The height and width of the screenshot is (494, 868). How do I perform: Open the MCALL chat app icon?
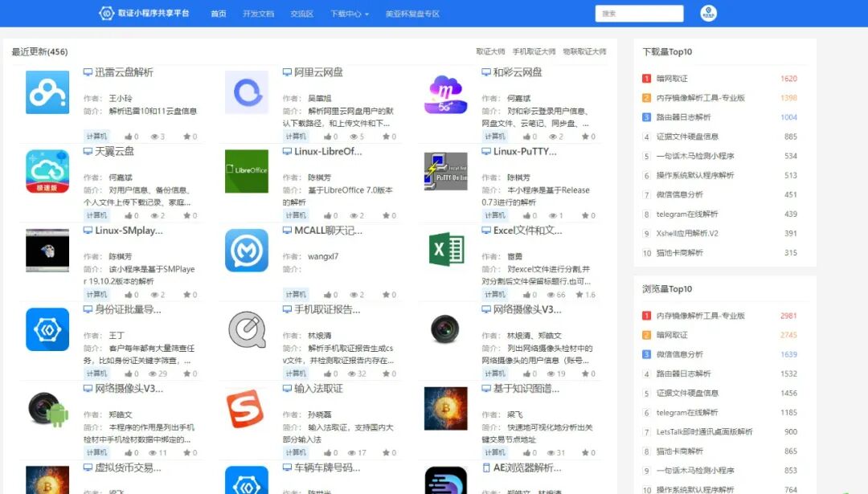pyautogui.click(x=247, y=251)
